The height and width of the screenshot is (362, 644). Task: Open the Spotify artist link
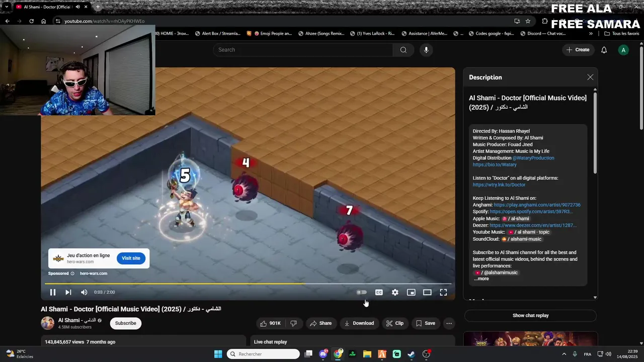coord(531,212)
